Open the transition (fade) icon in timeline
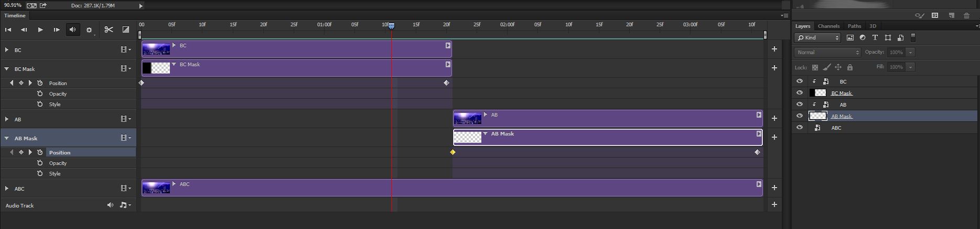Viewport: 980px width, 229px height. click(x=126, y=30)
